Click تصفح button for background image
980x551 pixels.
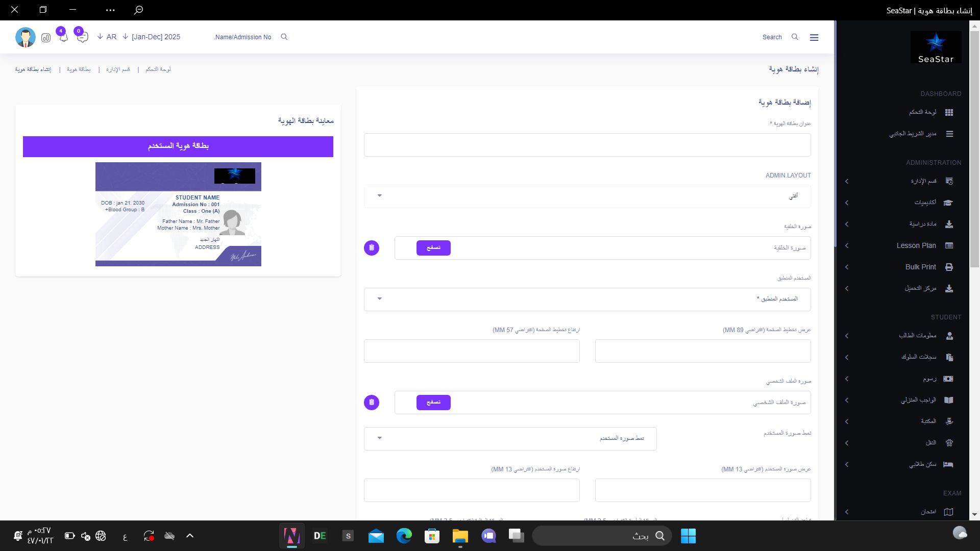[x=433, y=248]
